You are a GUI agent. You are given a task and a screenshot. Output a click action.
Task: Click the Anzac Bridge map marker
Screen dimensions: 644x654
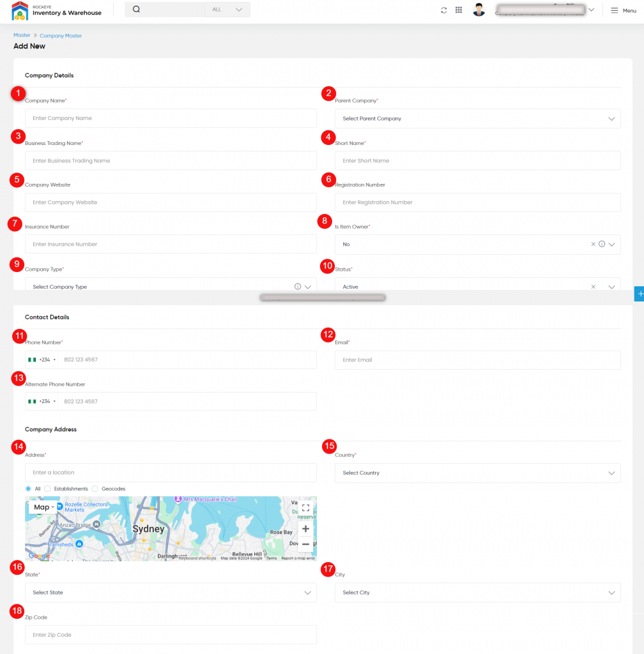point(96,524)
